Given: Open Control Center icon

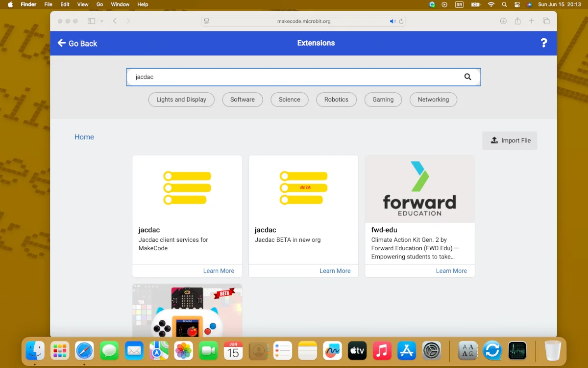Looking at the screenshot, I should pyautogui.click(x=517, y=4).
